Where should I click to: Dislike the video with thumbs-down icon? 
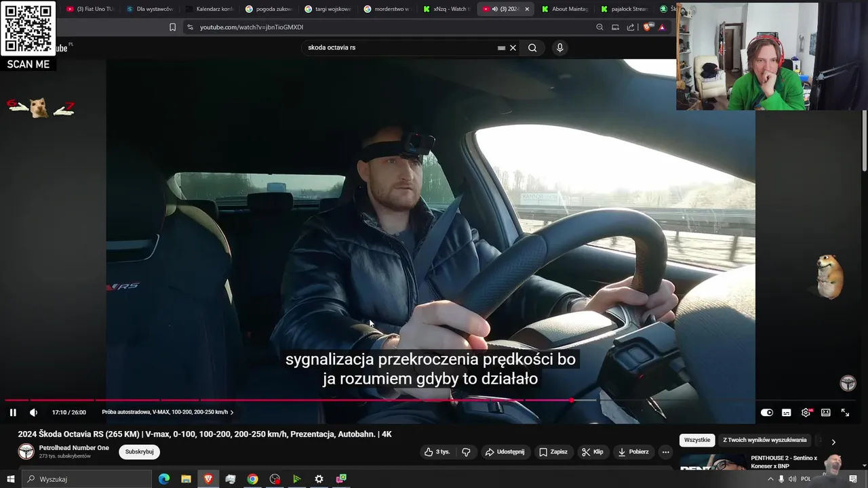(466, 452)
